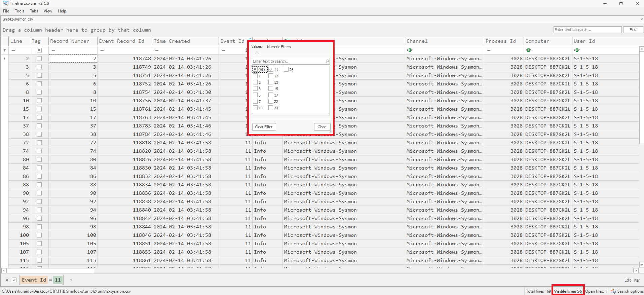Check the value 1 checkbox in filter popup
The height and width of the screenshot is (295, 644).
tap(255, 76)
